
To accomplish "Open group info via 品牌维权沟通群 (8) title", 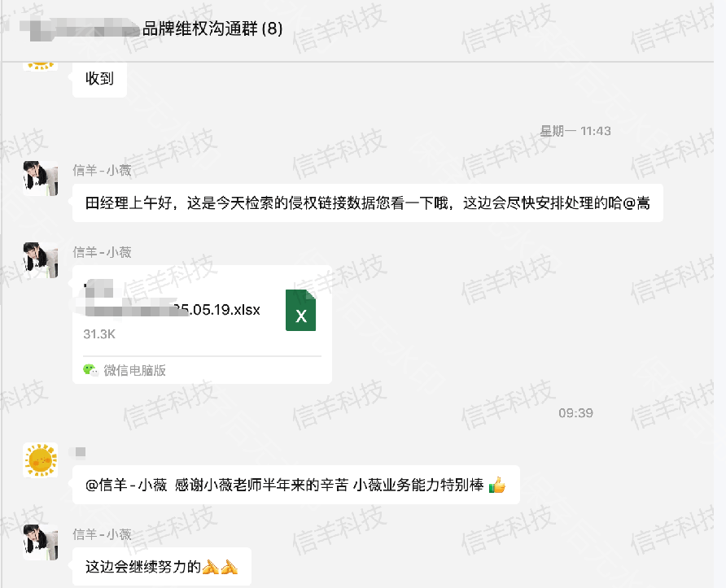I will pyautogui.click(x=212, y=28).
